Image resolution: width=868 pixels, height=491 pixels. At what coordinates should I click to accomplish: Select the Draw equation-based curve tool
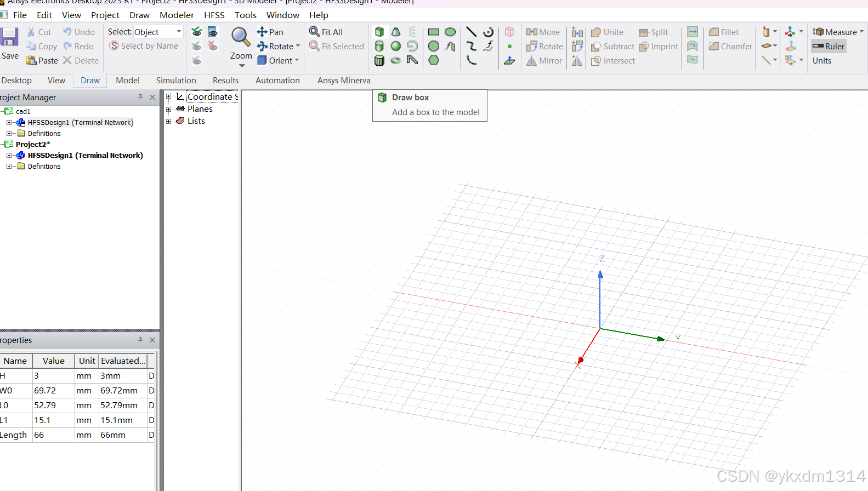(488, 46)
